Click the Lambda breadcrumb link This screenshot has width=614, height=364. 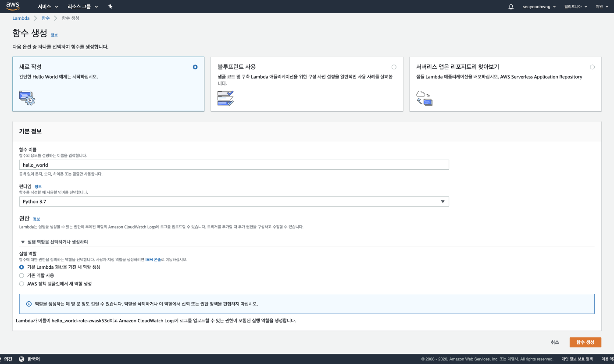(21, 18)
